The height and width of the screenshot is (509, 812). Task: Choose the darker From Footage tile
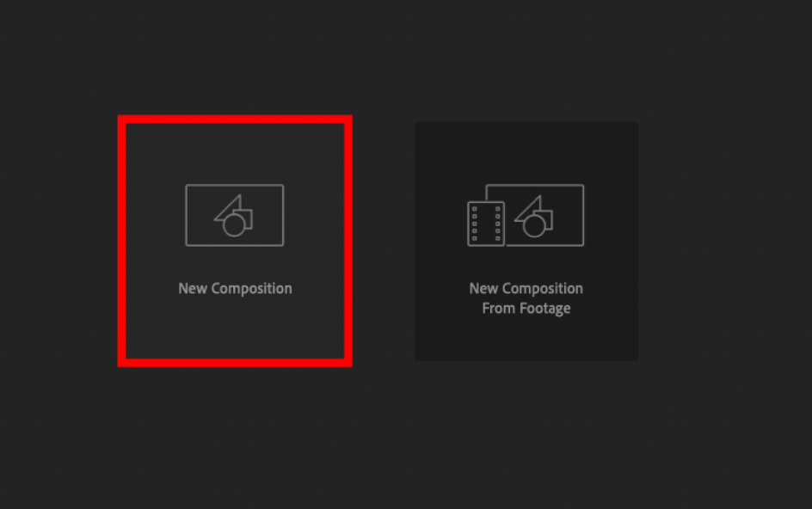pyautogui.click(x=526, y=242)
